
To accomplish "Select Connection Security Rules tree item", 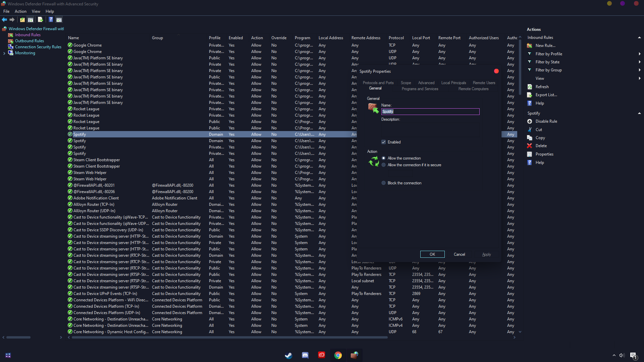I will click(38, 47).
